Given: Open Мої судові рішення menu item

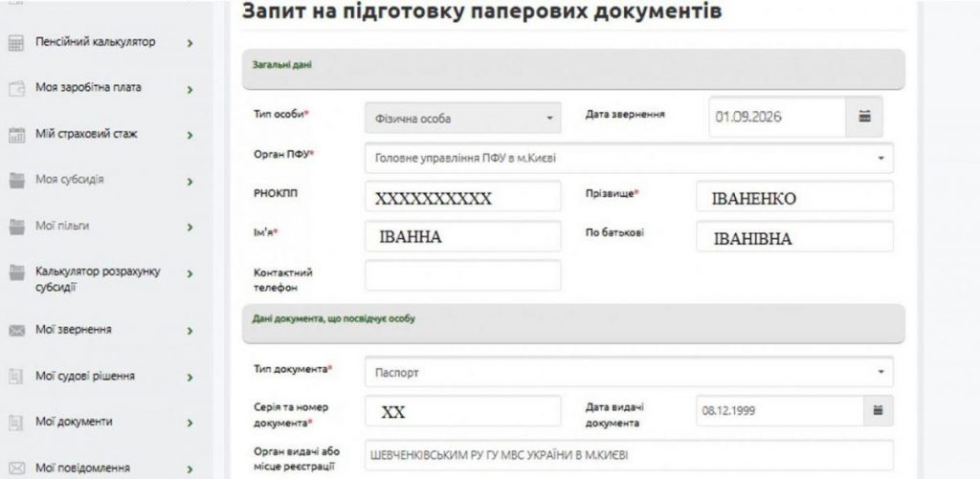Looking at the screenshot, I should [85, 376].
